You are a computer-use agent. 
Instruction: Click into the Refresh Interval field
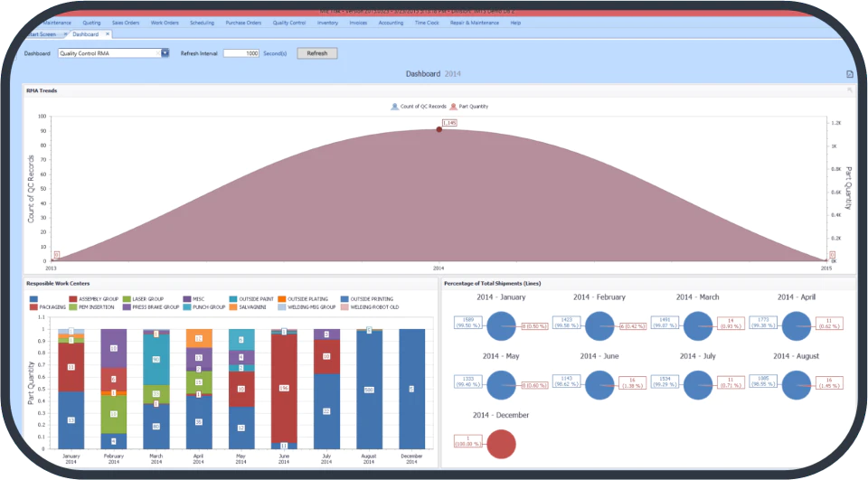[241, 53]
